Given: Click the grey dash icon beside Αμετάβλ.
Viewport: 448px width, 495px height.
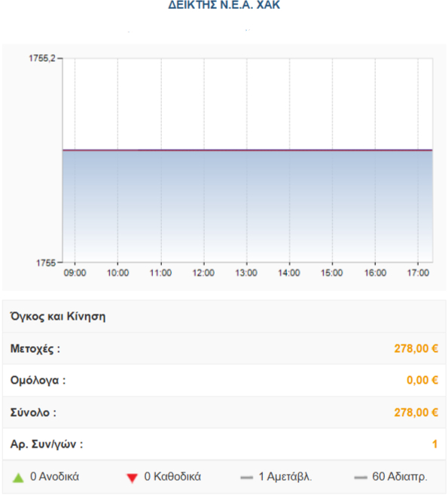Looking at the screenshot, I should click(x=246, y=478).
